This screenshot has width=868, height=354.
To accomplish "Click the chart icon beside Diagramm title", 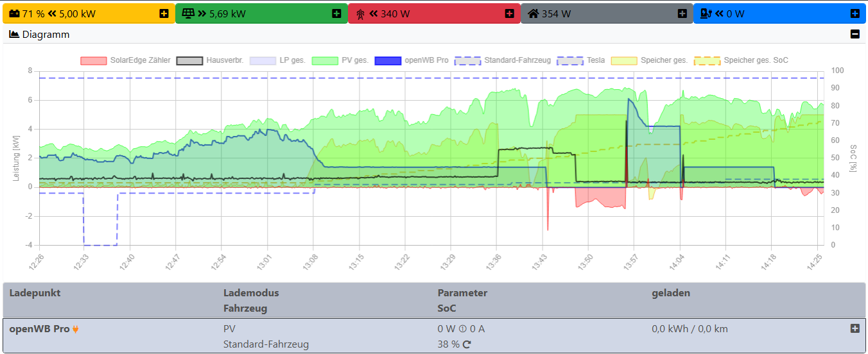I will (x=14, y=35).
